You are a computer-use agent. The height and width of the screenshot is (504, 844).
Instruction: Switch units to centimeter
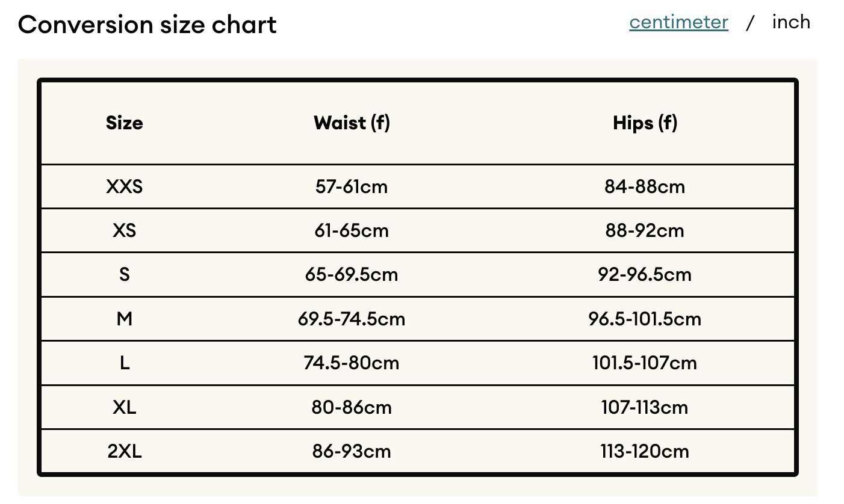tap(678, 22)
